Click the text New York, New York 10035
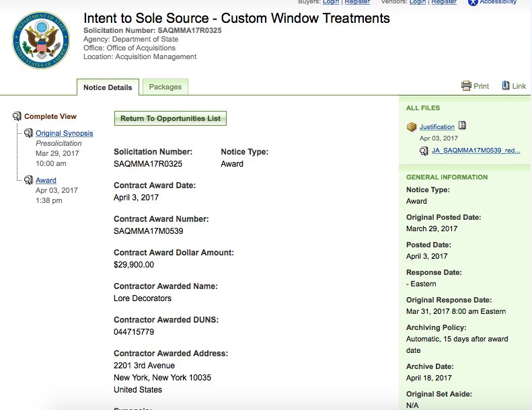This screenshot has height=410, width=532. [x=162, y=378]
